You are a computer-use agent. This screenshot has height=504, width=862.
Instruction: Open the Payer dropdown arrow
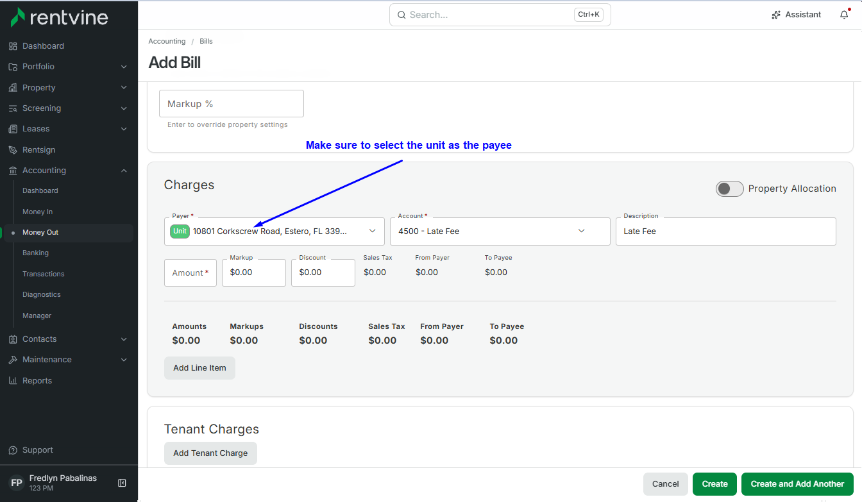tap(372, 231)
